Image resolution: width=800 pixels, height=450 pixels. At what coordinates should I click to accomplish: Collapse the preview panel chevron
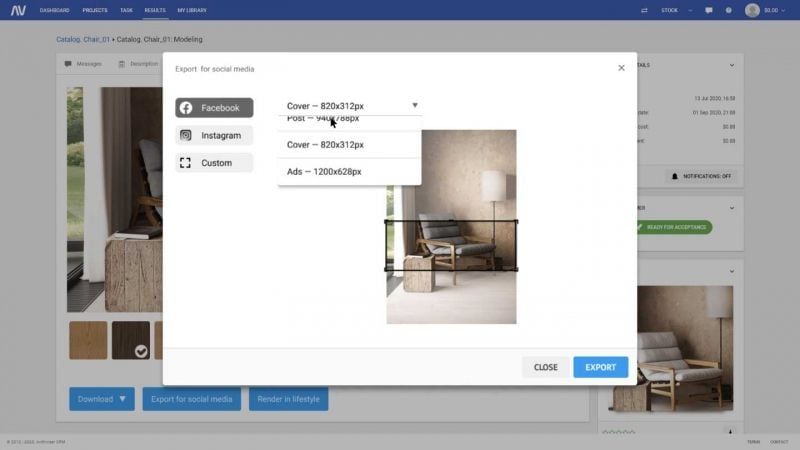point(732,271)
